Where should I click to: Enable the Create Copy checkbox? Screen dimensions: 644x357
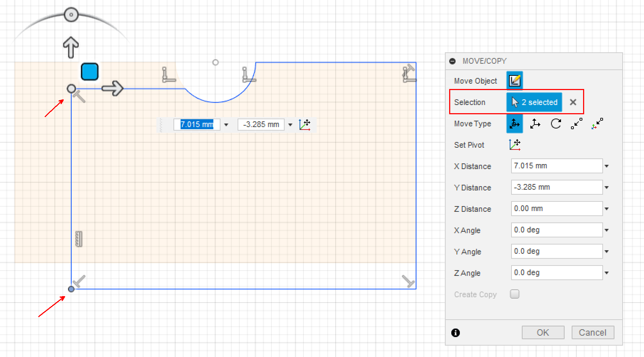point(515,294)
